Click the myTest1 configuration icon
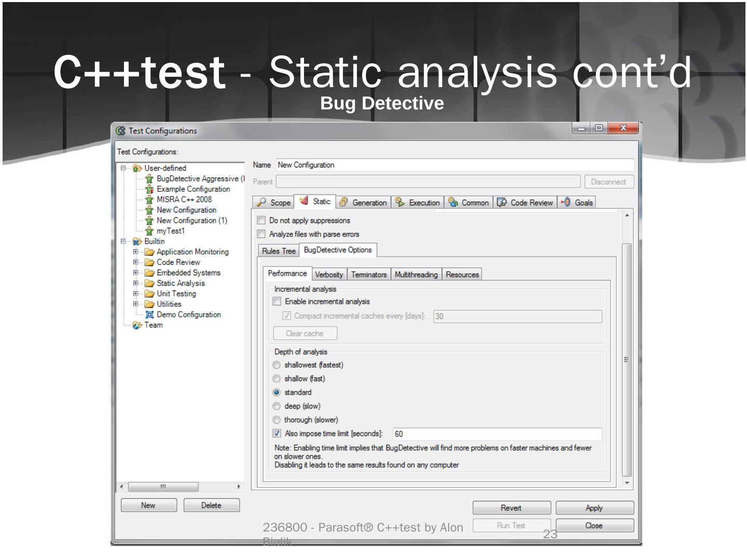Screen dimensions: 747x560 [149, 231]
